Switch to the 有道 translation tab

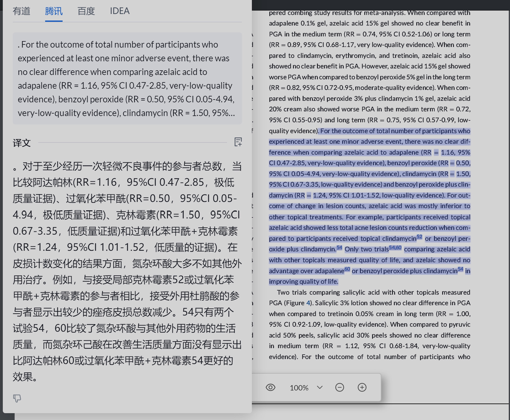point(21,11)
